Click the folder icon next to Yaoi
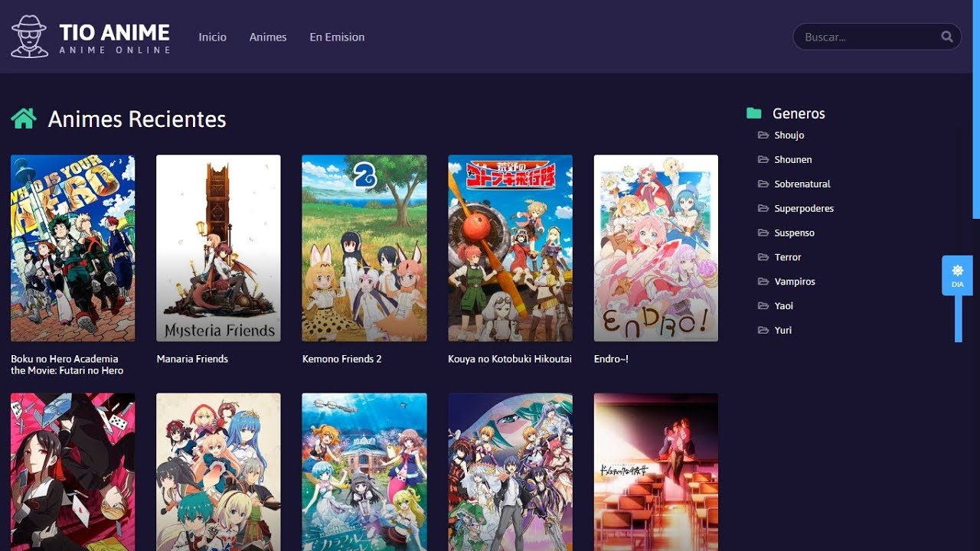The height and width of the screenshot is (551, 980). coord(763,305)
